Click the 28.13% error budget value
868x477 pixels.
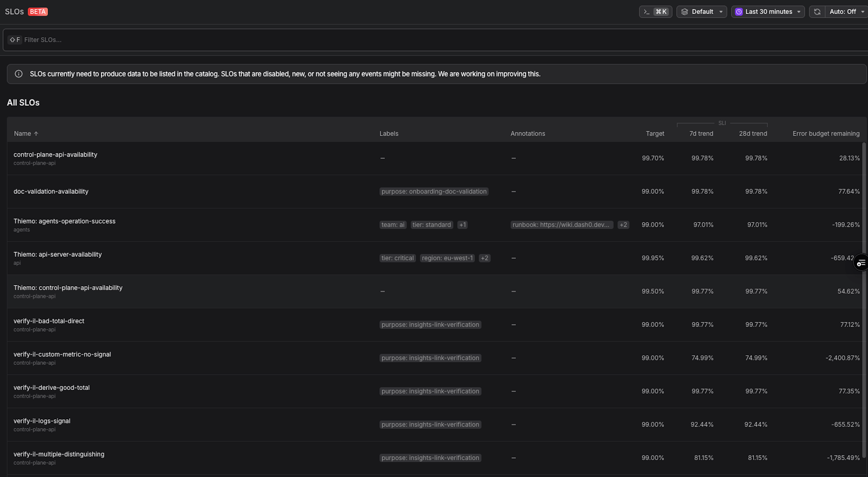[x=849, y=158]
